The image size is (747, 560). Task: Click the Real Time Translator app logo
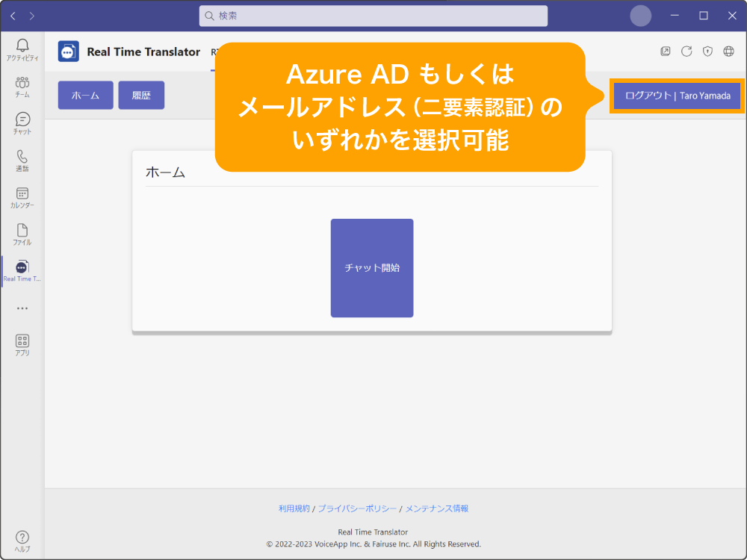[x=69, y=52]
